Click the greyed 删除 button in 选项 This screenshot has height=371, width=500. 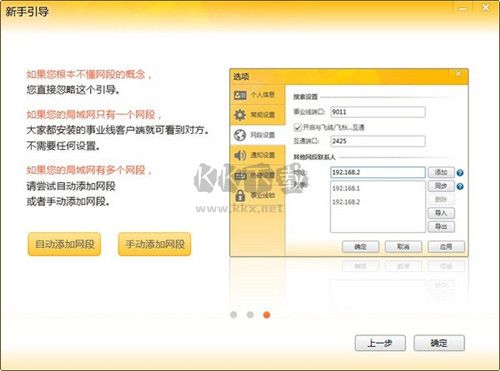pyautogui.click(x=441, y=199)
